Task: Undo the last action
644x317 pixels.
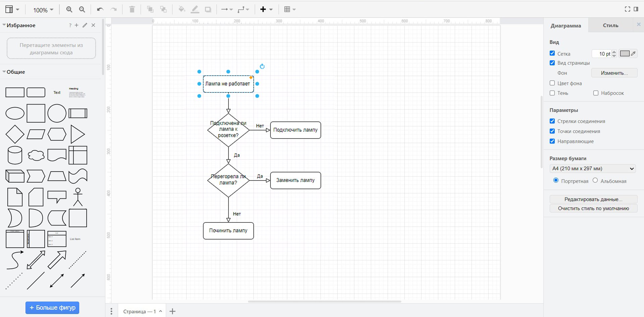Action: (x=100, y=9)
